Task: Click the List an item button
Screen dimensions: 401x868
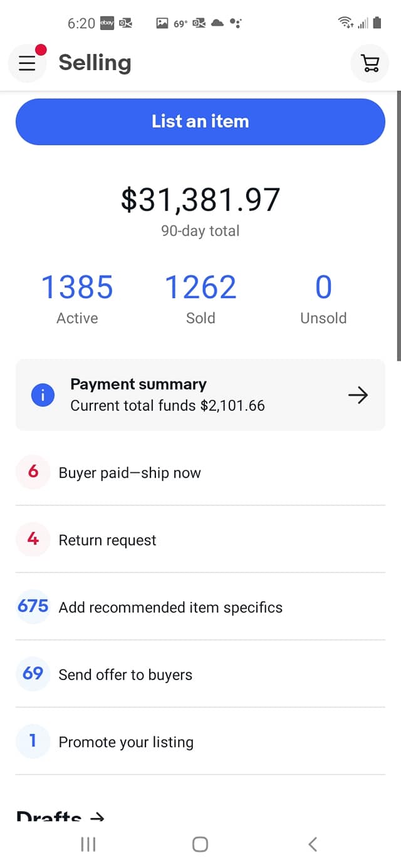Action: point(200,121)
